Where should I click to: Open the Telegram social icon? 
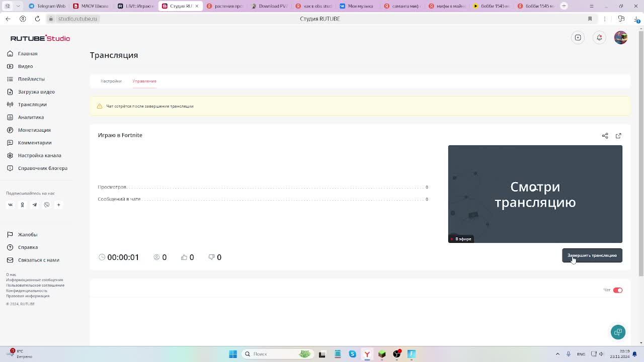pyautogui.click(x=35, y=205)
